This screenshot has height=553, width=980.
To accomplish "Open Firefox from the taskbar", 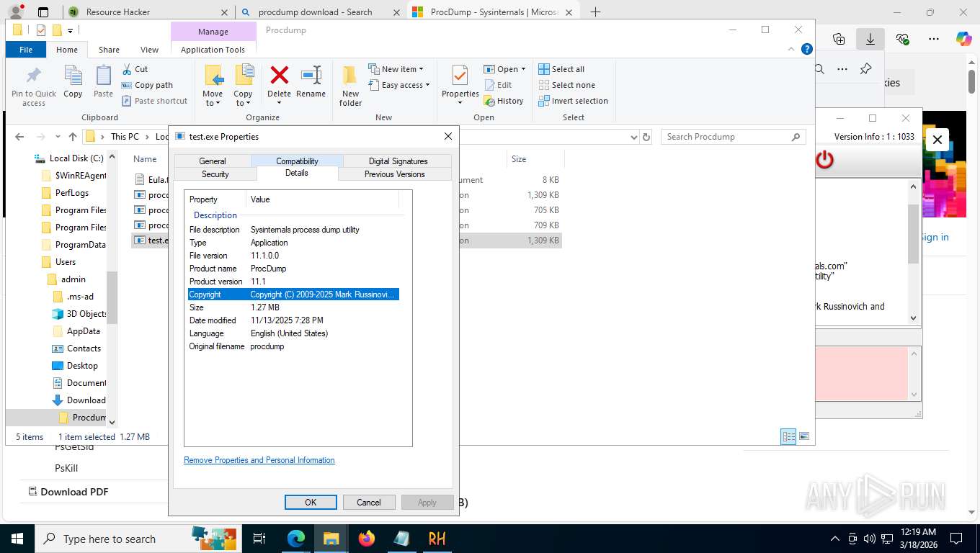I will pyautogui.click(x=367, y=539).
